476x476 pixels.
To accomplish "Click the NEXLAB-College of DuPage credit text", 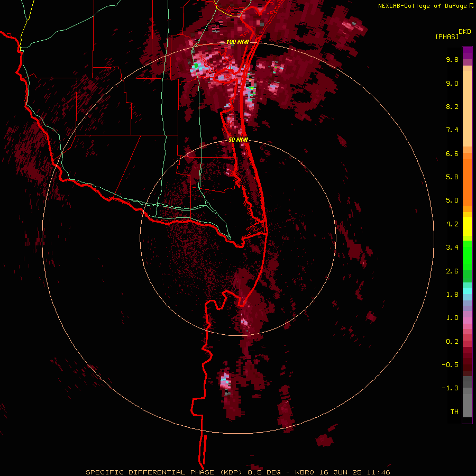I will click(x=422, y=6).
